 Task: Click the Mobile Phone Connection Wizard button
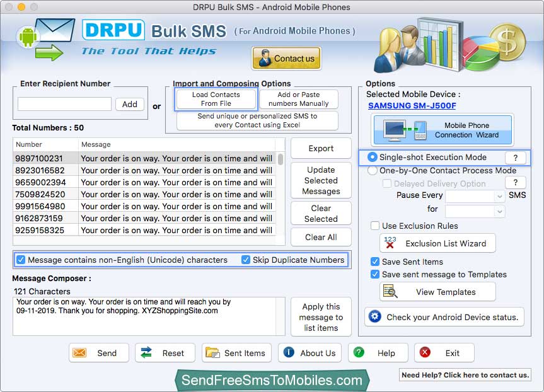coord(443,130)
